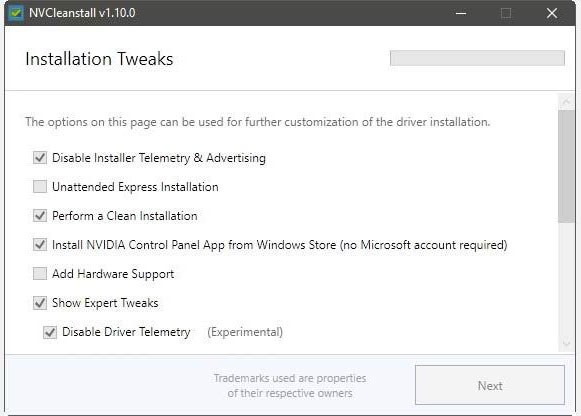Uncheck Disable Driver Telemetry option
The height and width of the screenshot is (416, 581).
coord(50,332)
